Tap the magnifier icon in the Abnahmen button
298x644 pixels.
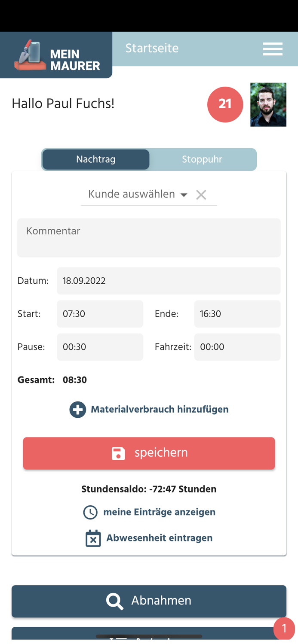tap(114, 601)
